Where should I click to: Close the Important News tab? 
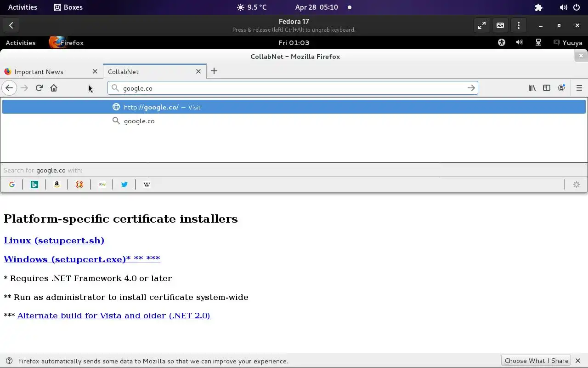(95, 71)
